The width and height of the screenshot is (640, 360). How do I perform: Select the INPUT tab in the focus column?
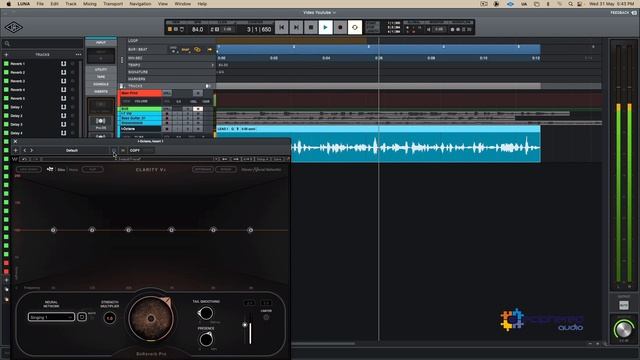pos(101,42)
